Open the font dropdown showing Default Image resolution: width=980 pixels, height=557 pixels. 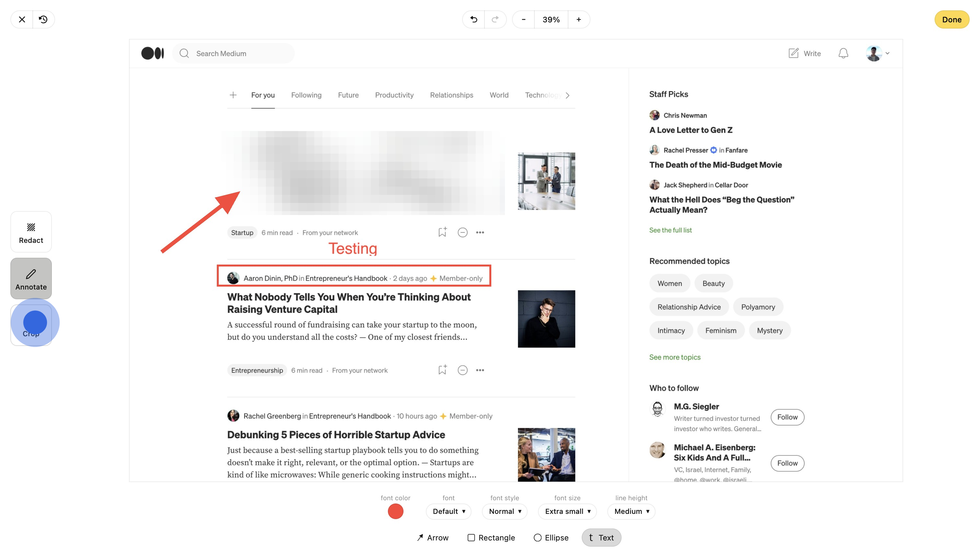point(449,512)
